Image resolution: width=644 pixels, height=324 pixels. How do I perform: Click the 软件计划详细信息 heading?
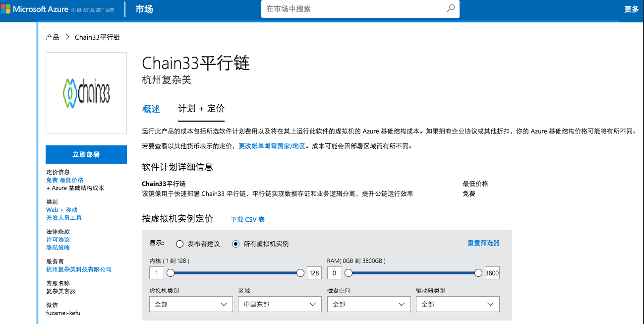coord(177,167)
